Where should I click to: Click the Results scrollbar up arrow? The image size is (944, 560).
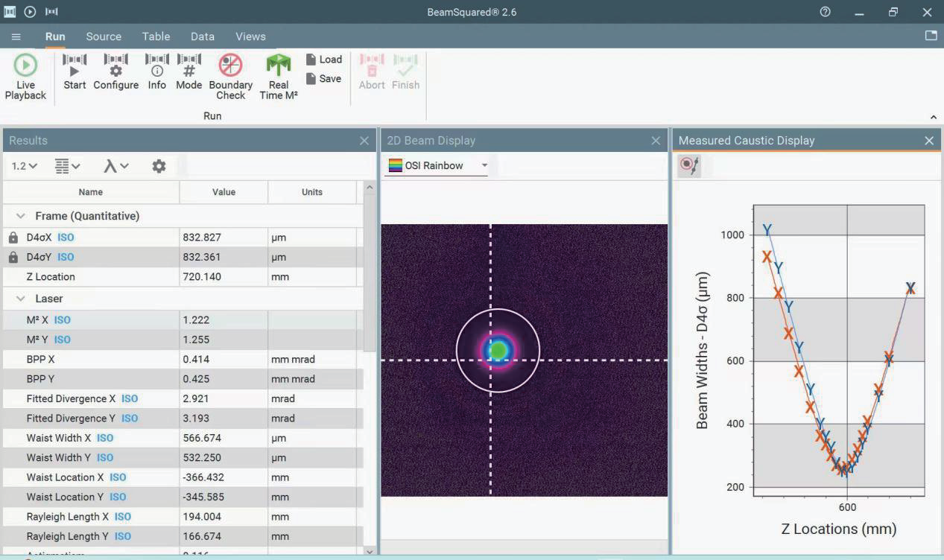(x=370, y=186)
